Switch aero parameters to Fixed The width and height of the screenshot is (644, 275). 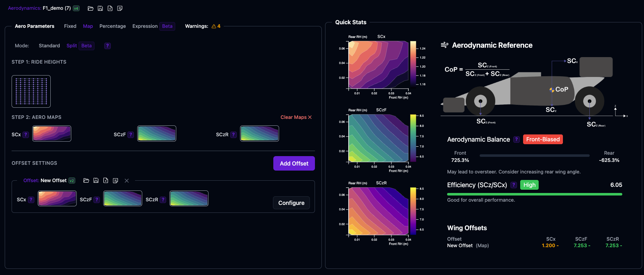coord(70,26)
